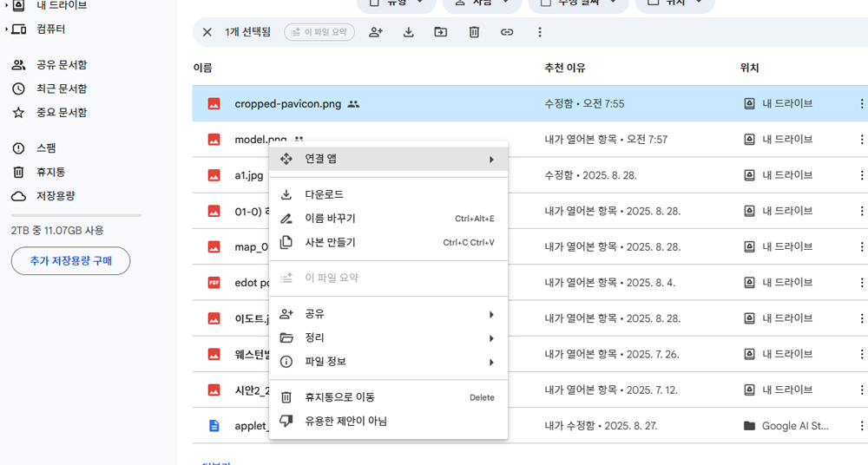Viewport: 868px width, 465px height.
Task: Clear selection with the X icon
Action: [207, 32]
